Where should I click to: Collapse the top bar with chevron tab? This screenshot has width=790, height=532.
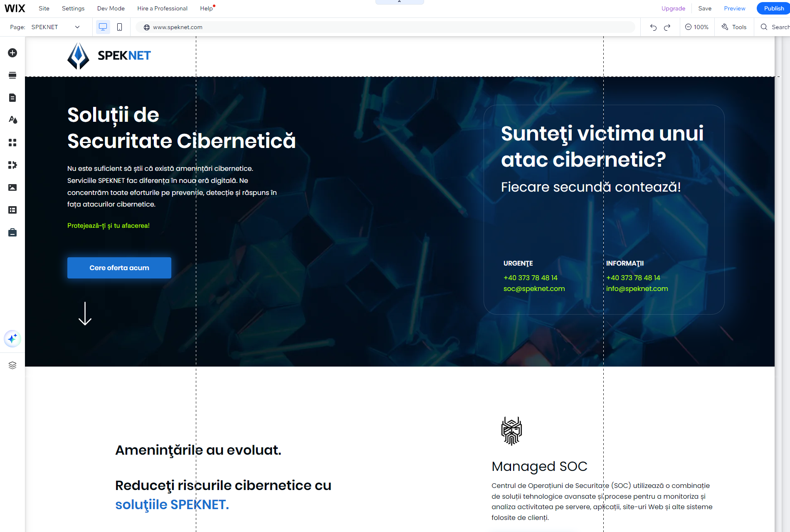400,2
